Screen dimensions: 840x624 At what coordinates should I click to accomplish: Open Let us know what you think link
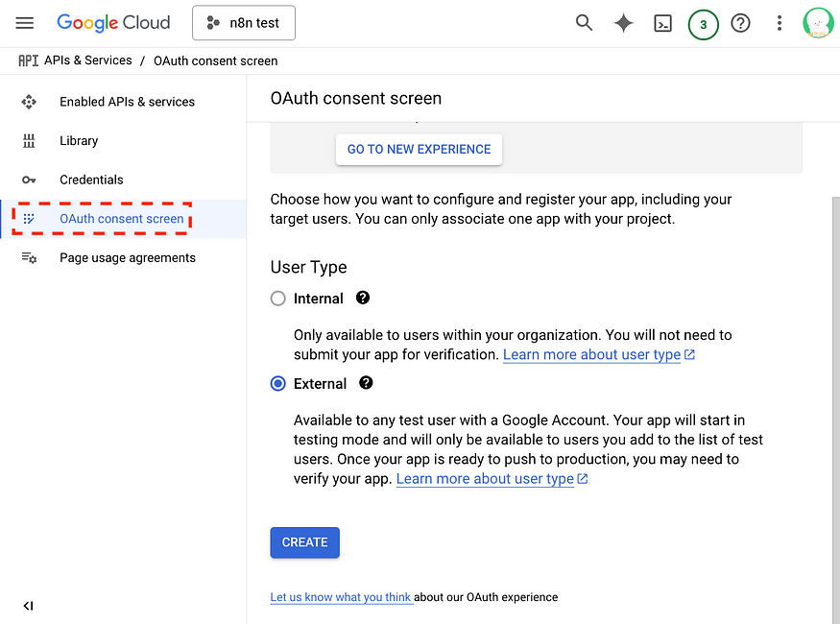point(341,597)
